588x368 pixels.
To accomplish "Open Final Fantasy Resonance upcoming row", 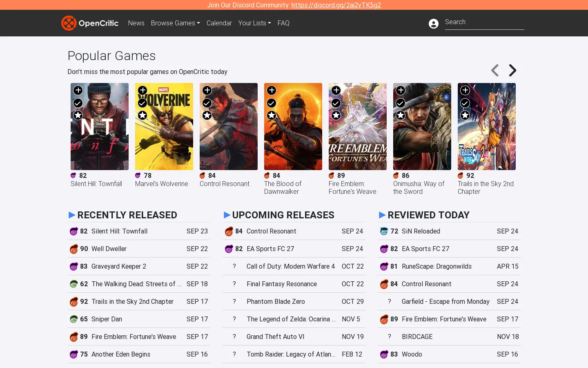I will tap(294, 284).
